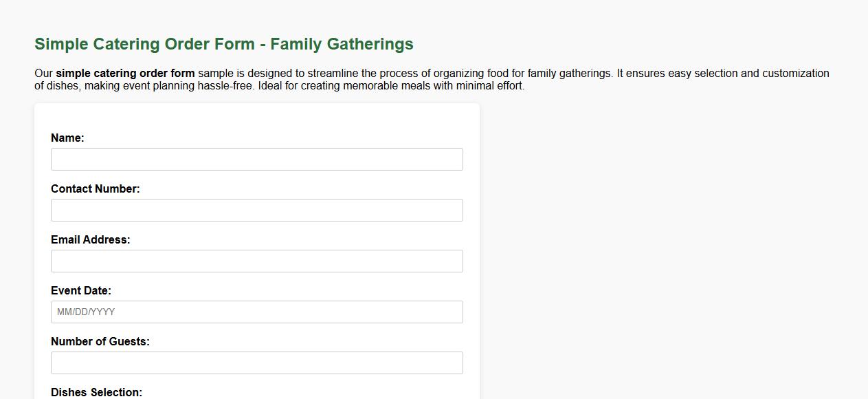Click the Email Address label

point(90,239)
